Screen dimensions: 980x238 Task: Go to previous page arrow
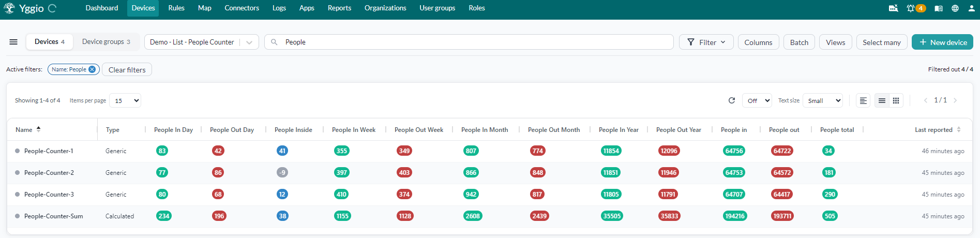pyautogui.click(x=926, y=100)
